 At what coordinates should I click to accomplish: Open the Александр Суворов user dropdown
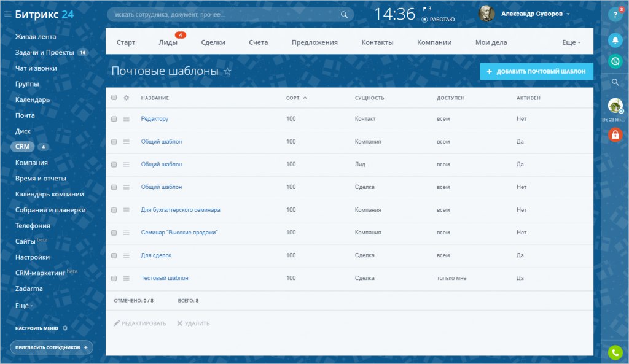tap(536, 14)
